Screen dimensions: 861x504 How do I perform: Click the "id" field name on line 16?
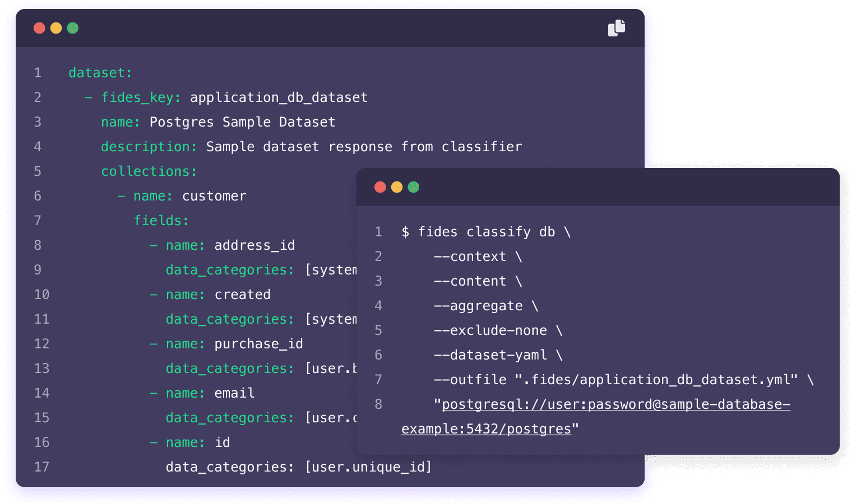223,442
